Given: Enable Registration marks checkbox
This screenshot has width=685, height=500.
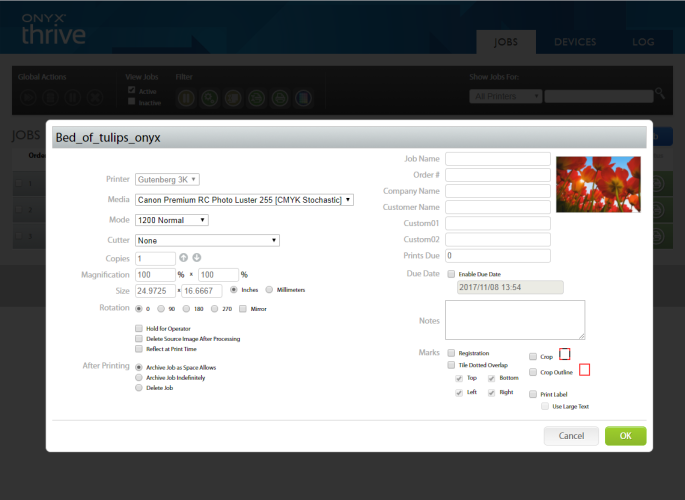Looking at the screenshot, I should (x=451, y=353).
